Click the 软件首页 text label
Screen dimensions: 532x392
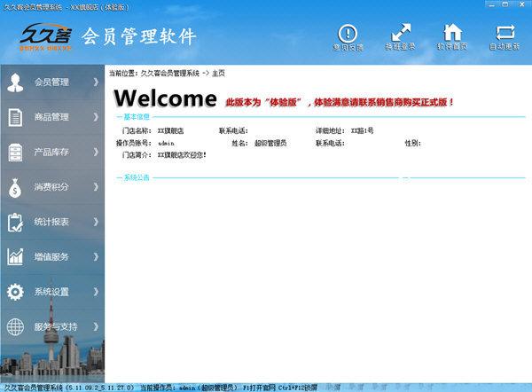[452, 46]
